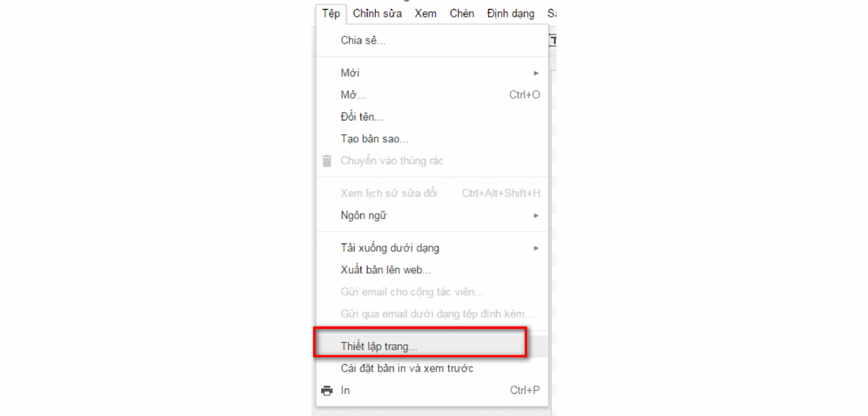Expand the Ngôn ngữ submenu arrow
Image resolution: width=868 pixels, height=416 pixels.
536,216
